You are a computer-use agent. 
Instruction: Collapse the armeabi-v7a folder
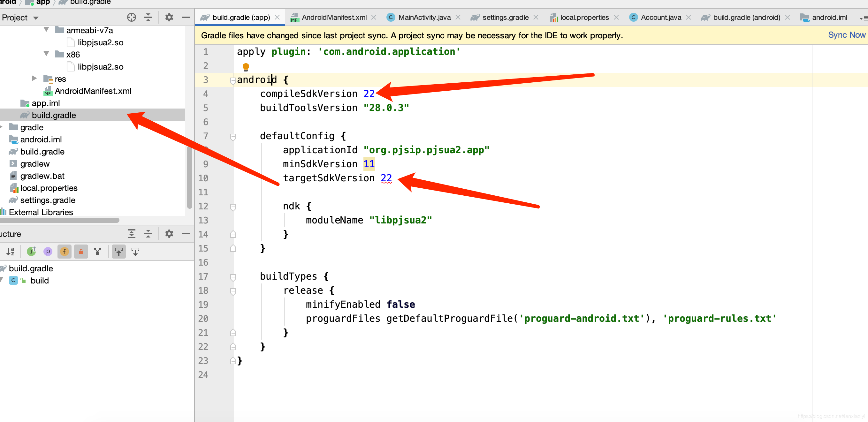click(x=47, y=30)
